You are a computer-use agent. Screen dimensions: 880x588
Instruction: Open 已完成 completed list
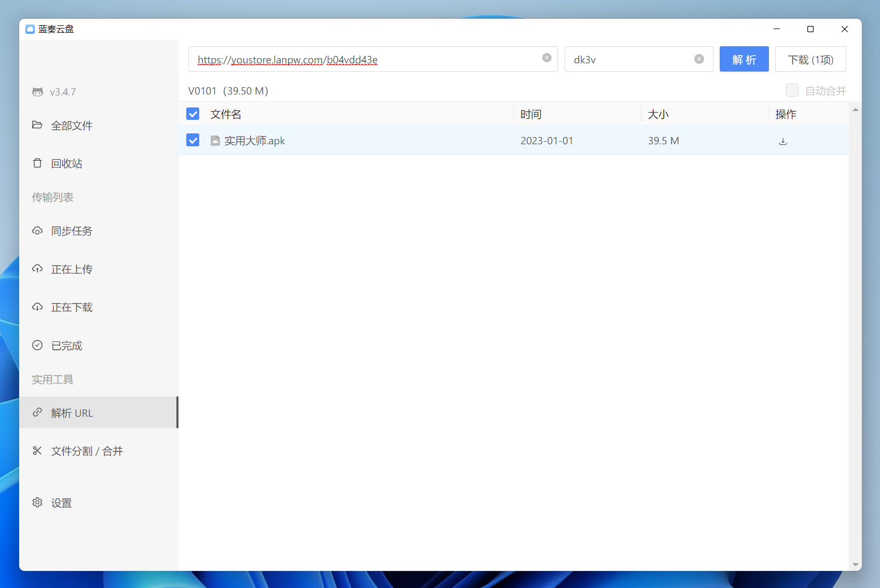click(99, 346)
